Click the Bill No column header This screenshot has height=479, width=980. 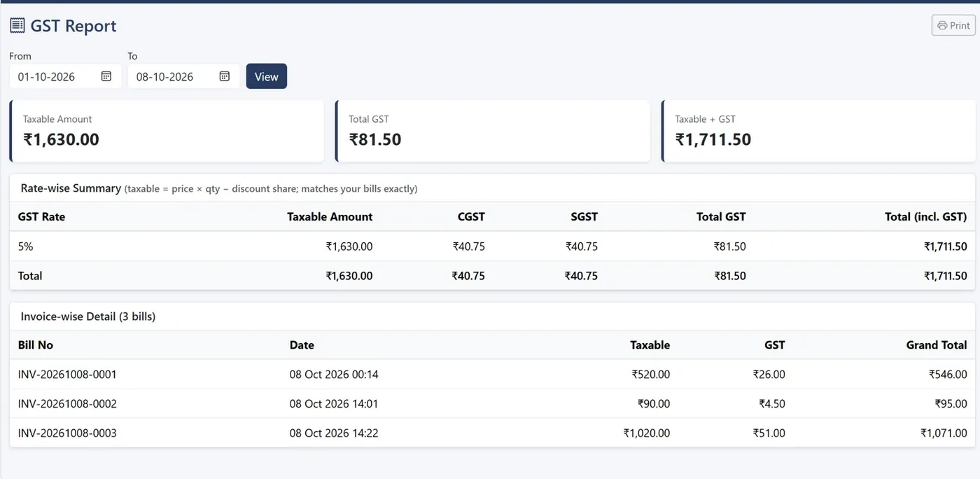coord(36,345)
